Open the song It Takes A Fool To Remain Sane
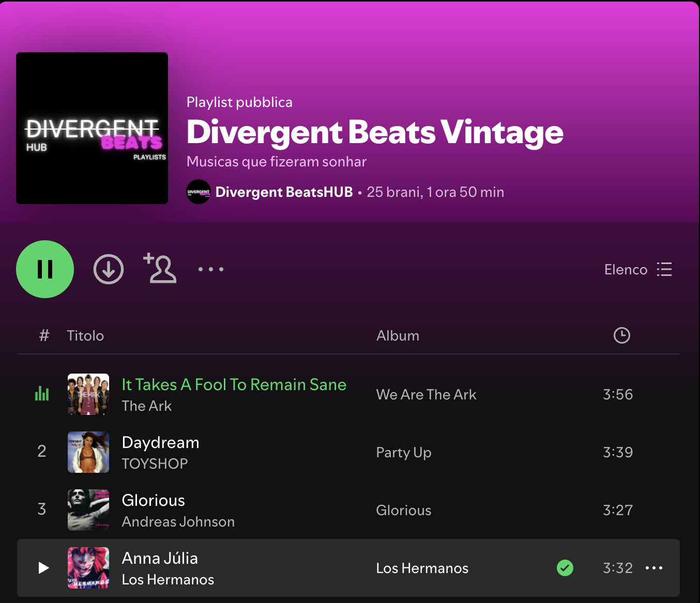 (x=234, y=384)
